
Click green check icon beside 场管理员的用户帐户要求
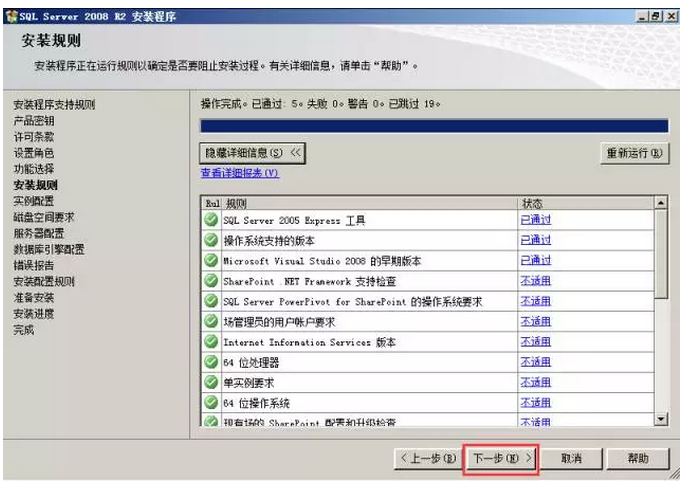[x=211, y=321]
